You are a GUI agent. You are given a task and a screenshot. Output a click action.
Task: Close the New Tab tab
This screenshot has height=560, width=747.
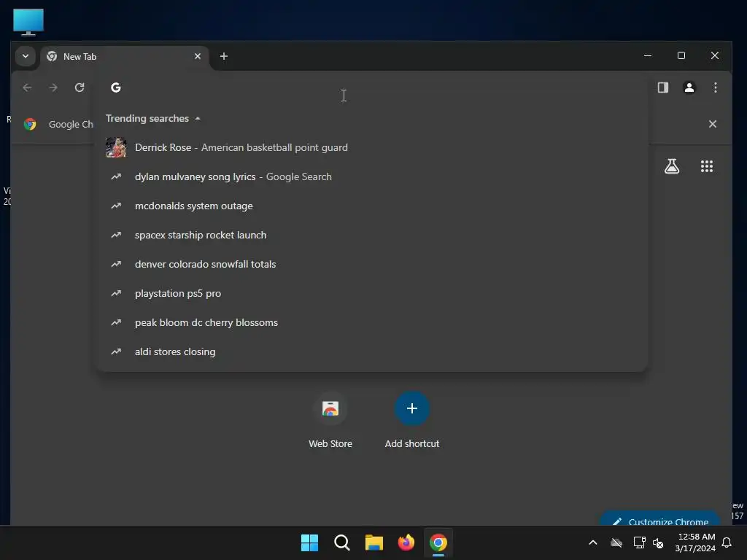click(x=198, y=56)
